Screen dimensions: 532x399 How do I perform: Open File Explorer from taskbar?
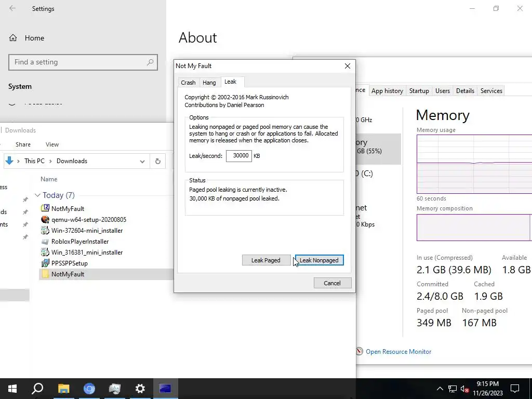(x=63, y=389)
